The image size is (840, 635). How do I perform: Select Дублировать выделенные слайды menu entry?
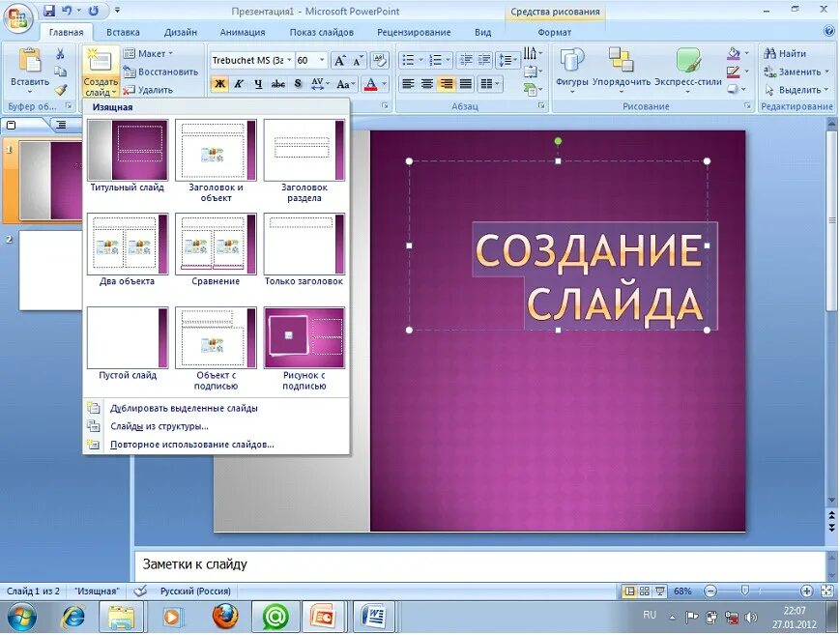216,408
